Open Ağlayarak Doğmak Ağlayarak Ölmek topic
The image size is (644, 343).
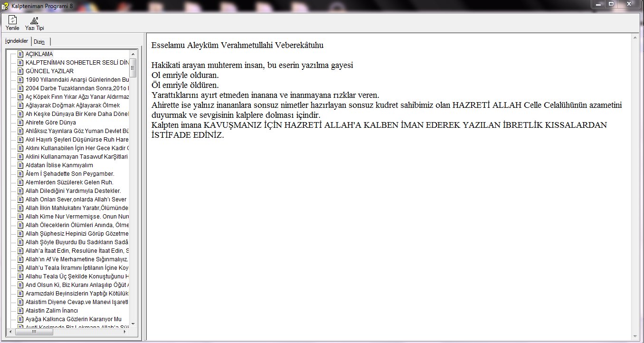click(x=72, y=105)
